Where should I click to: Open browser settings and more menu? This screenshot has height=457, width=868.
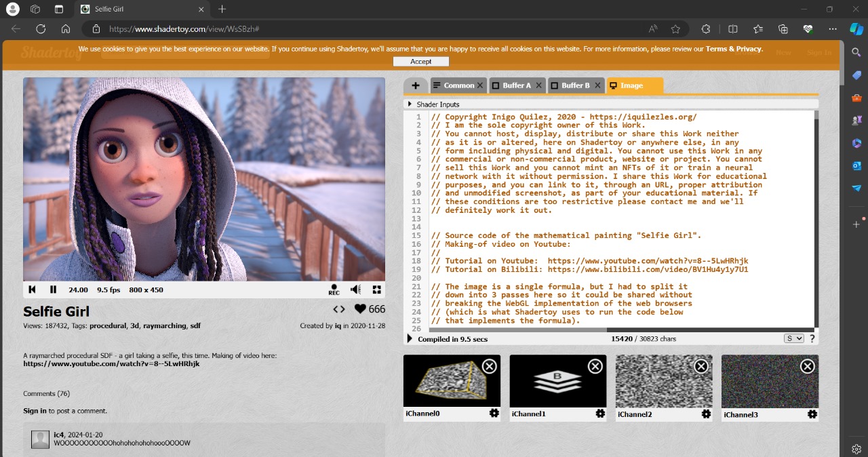[833, 29]
